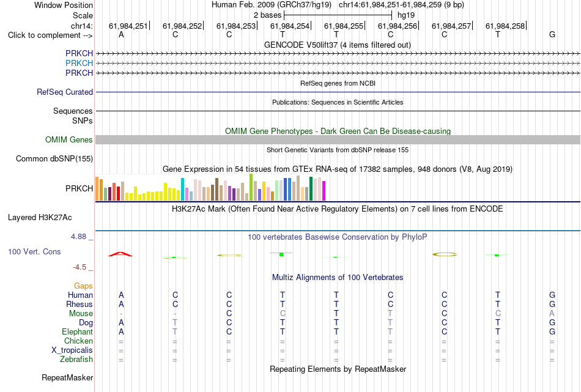Click the 100 Vert. Cons track label
Image resolution: width=581 pixels, height=392 pixels.
[x=34, y=251]
